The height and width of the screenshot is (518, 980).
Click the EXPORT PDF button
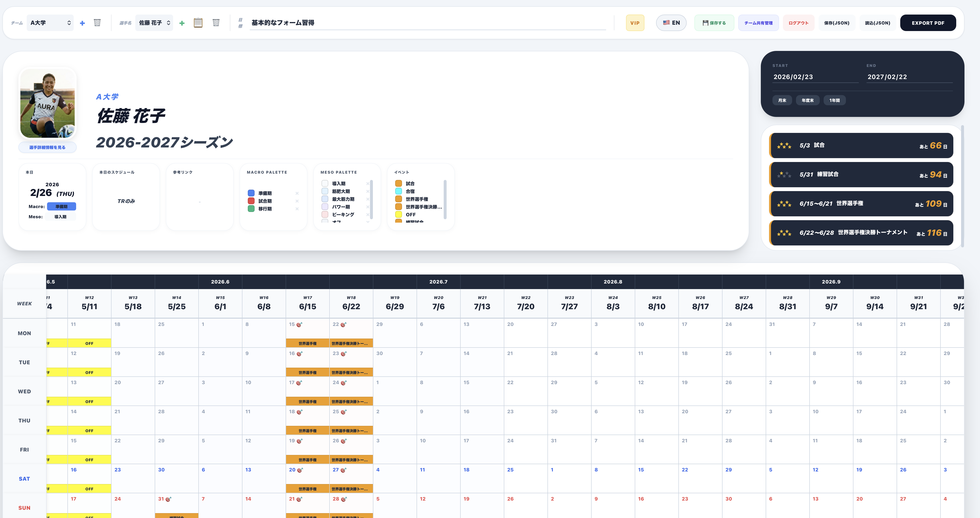927,23
